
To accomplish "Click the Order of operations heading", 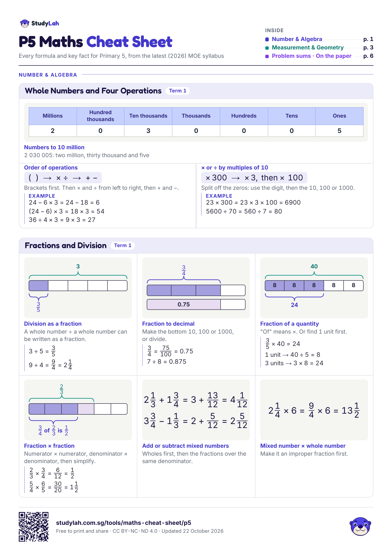I will point(51,168).
